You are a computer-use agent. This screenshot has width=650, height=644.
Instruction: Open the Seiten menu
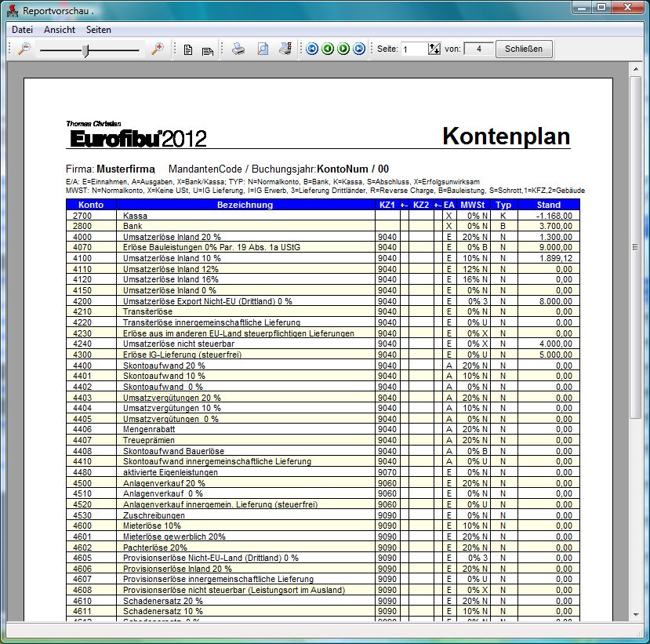click(x=99, y=30)
